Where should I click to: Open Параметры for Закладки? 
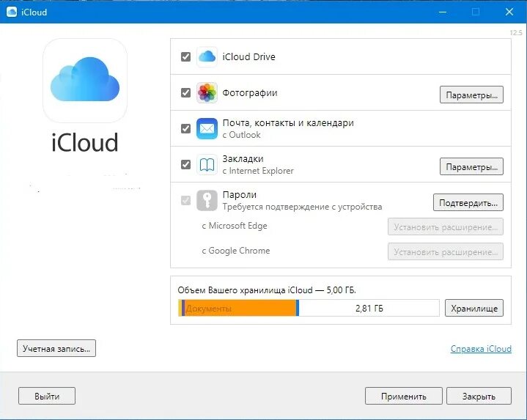click(x=471, y=166)
